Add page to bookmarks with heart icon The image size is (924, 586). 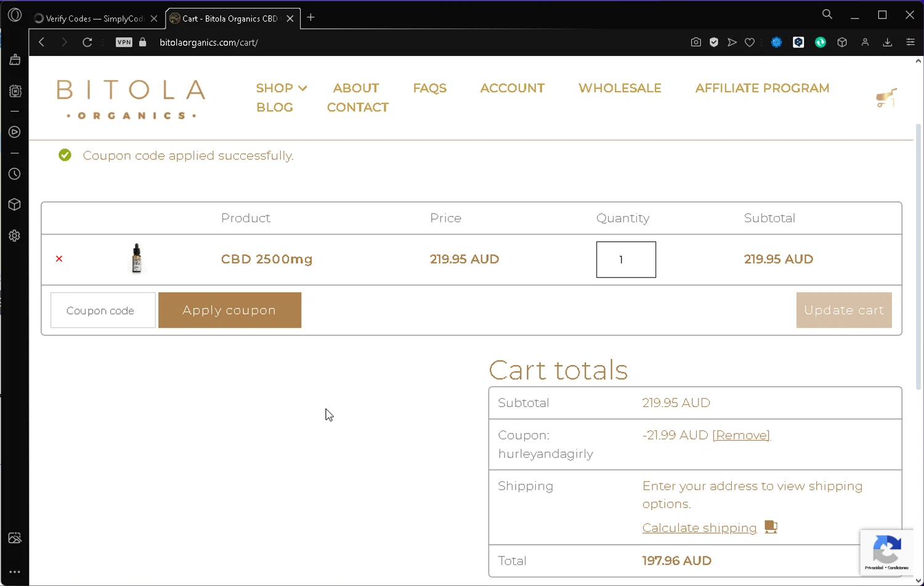pos(750,42)
